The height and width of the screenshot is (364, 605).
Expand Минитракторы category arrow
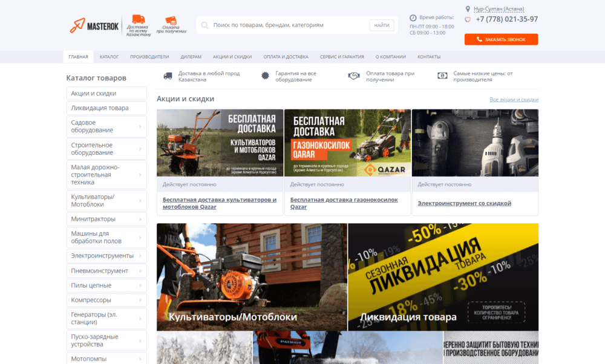(x=140, y=219)
